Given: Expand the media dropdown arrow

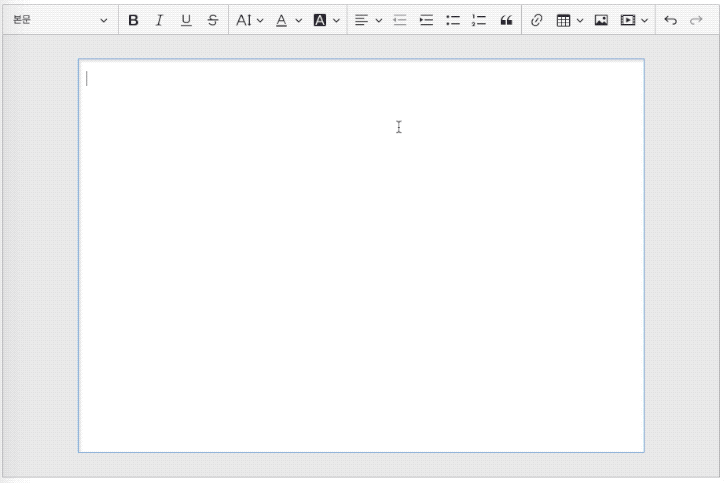Looking at the screenshot, I should coord(645,20).
